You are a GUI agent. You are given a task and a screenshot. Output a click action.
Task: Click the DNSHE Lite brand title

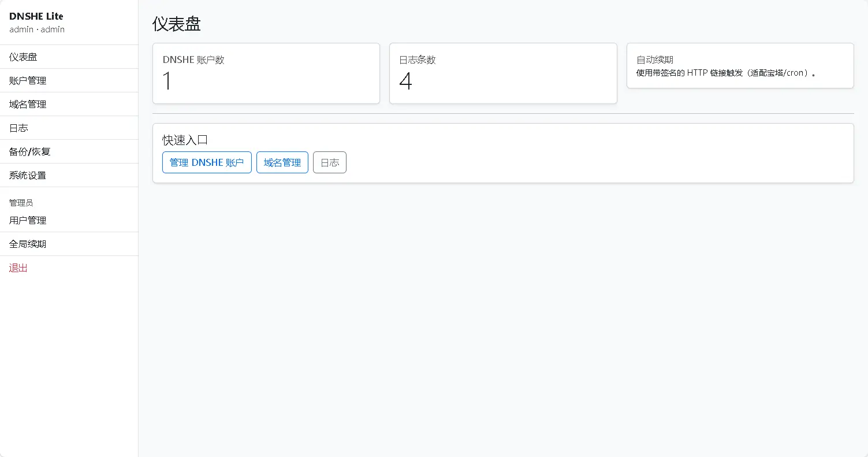pos(36,16)
